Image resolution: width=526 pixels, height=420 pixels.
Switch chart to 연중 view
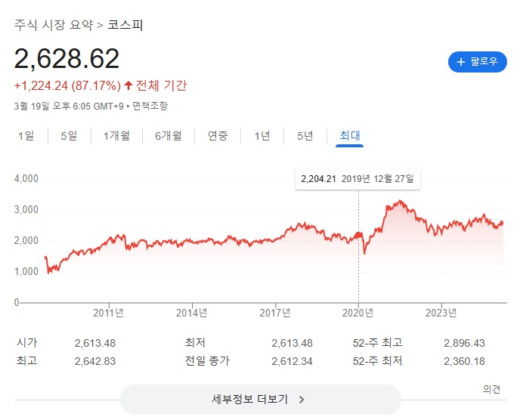[x=218, y=136]
